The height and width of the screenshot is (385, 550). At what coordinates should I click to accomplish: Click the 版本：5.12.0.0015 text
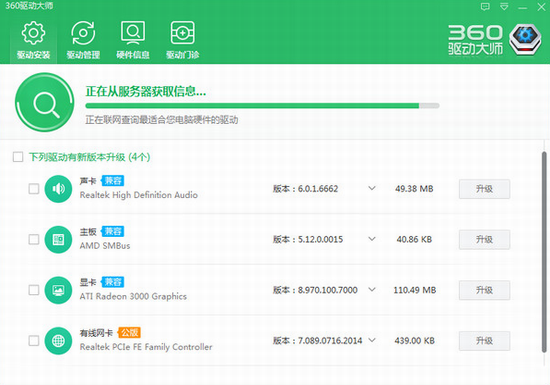click(x=308, y=239)
